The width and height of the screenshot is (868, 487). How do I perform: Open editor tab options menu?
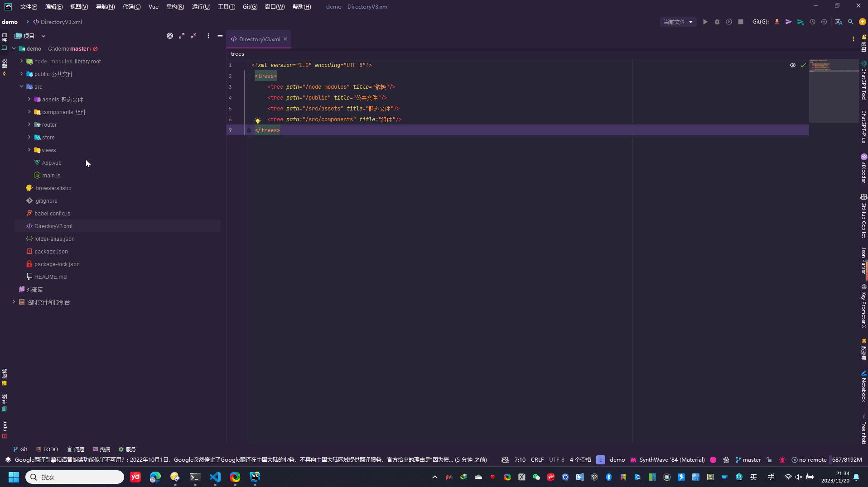coord(854,39)
